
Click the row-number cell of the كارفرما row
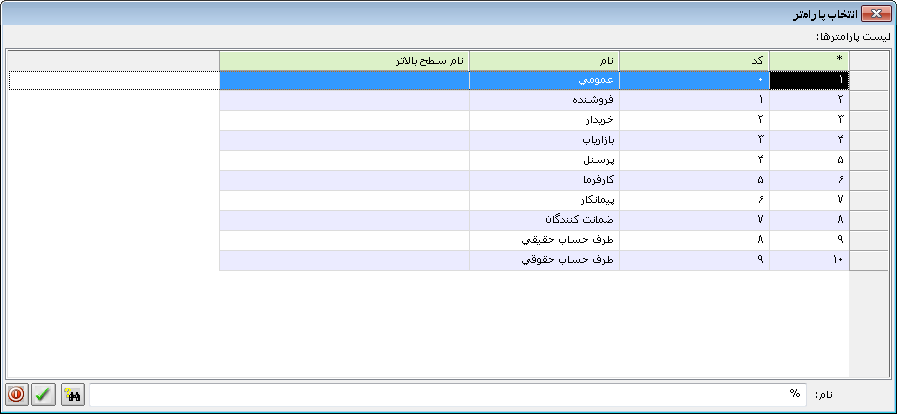(809, 180)
